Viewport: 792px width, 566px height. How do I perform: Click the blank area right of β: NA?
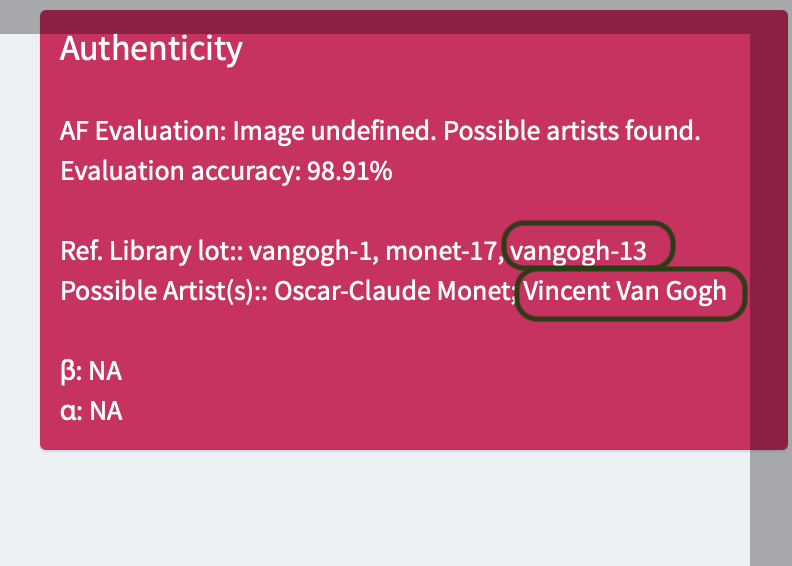click(400, 372)
